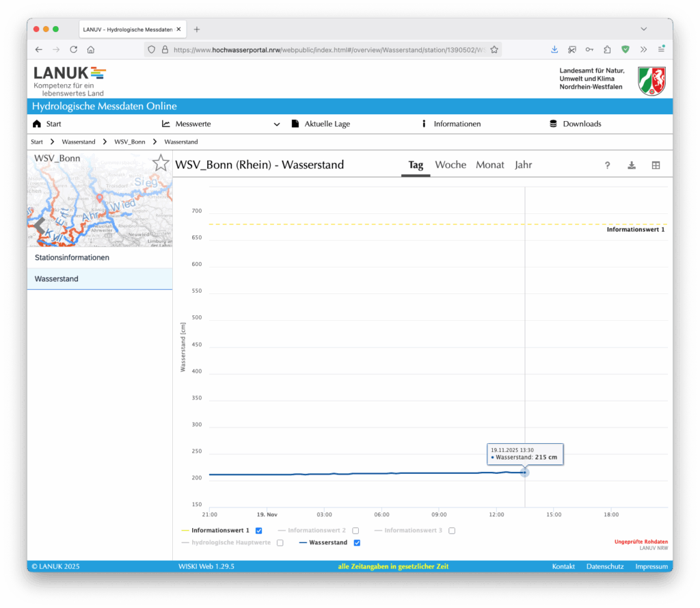The height and width of the screenshot is (608, 700).
Task: Click the LANUK logo
Action: 70,79
